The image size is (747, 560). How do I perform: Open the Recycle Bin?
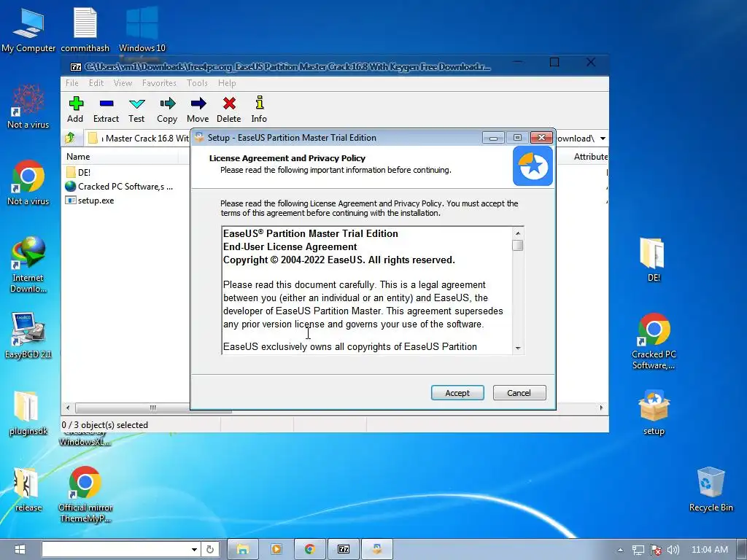pyautogui.click(x=711, y=489)
